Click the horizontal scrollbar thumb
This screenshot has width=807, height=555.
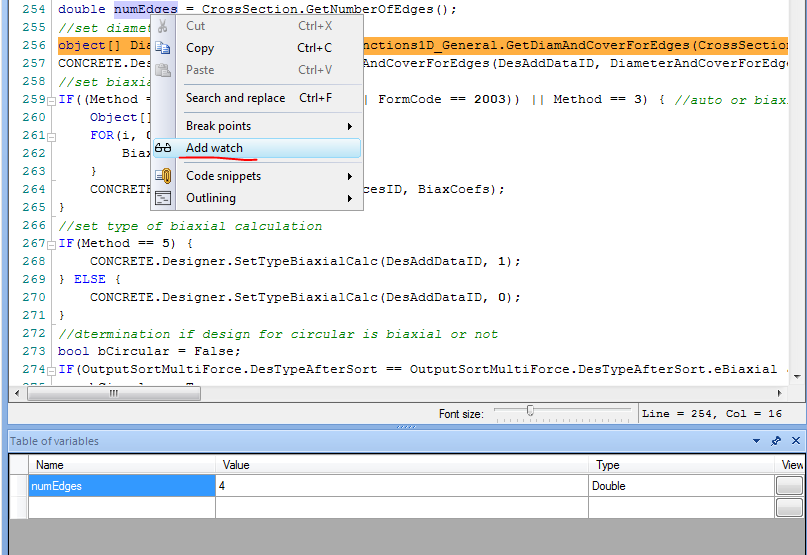[114, 393]
